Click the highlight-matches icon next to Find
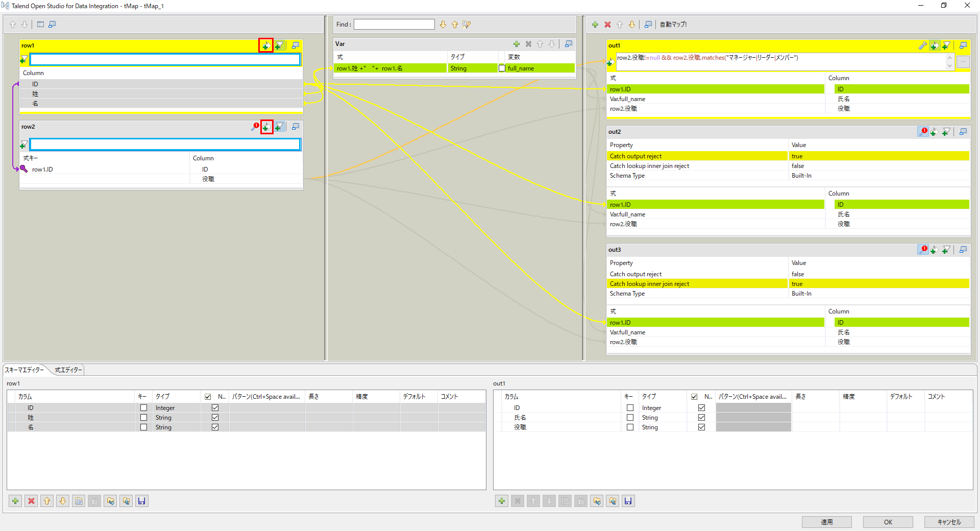 pos(465,24)
